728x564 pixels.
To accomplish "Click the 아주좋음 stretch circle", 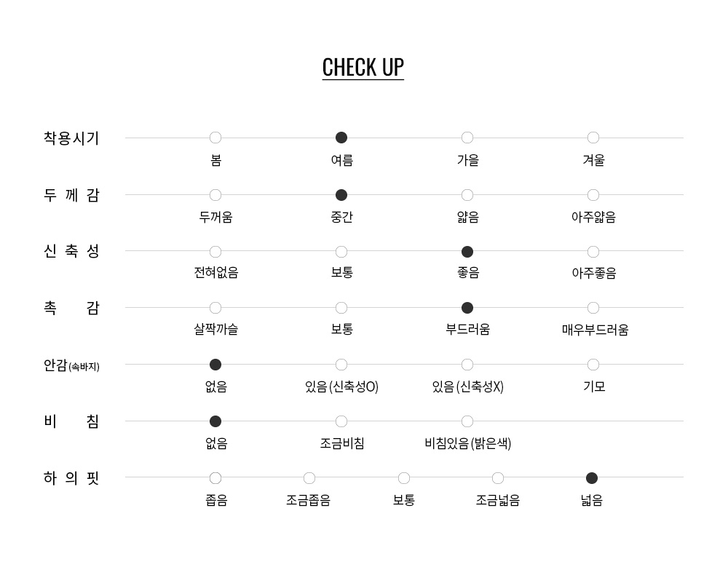I will (x=593, y=252).
